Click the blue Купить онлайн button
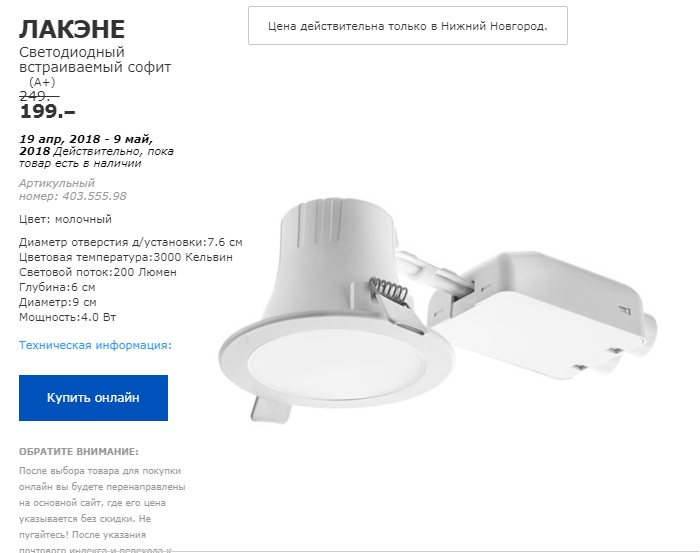This screenshot has height=553, width=700. tap(93, 398)
